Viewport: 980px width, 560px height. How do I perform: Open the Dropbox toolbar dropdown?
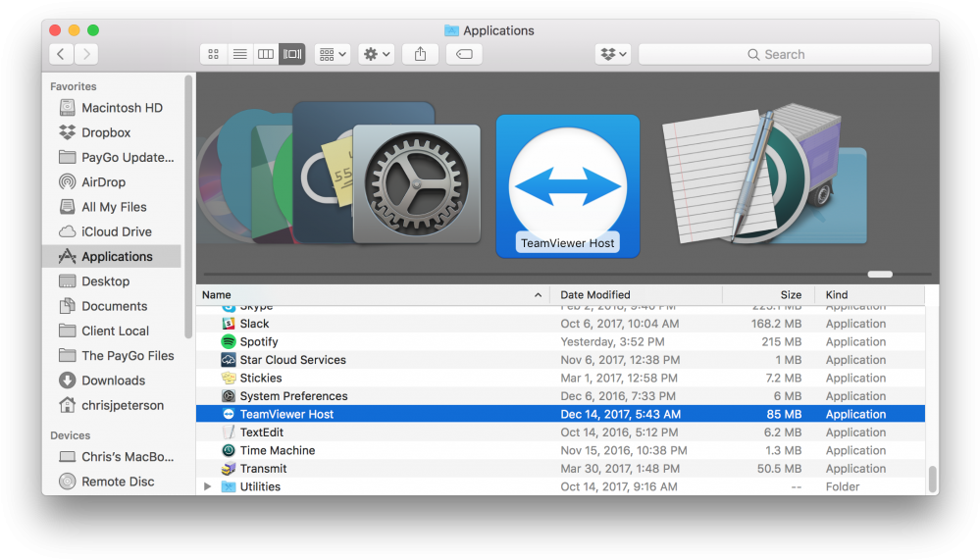pyautogui.click(x=612, y=54)
